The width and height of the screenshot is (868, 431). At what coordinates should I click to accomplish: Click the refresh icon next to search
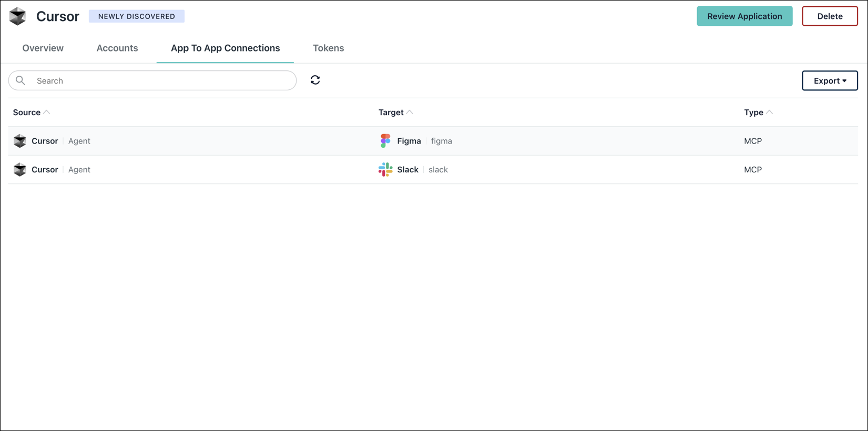tap(315, 80)
